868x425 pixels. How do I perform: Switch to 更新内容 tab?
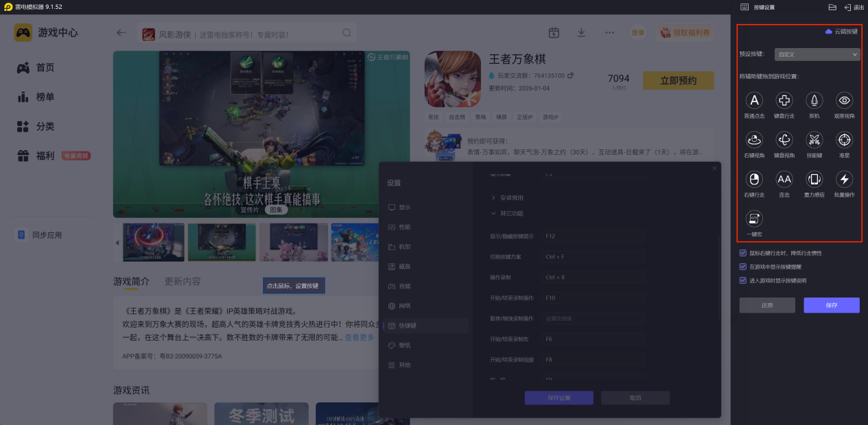click(x=183, y=282)
